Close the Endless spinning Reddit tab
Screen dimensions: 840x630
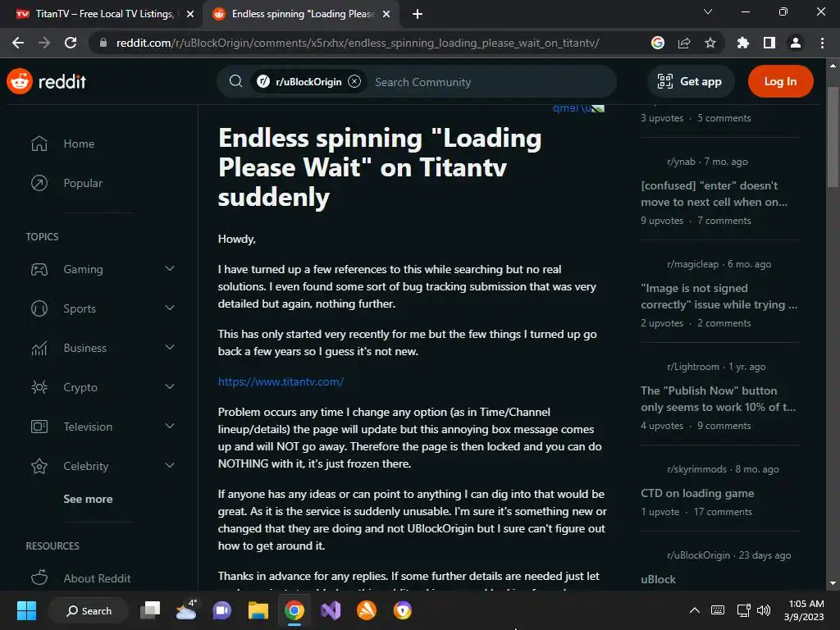point(386,14)
